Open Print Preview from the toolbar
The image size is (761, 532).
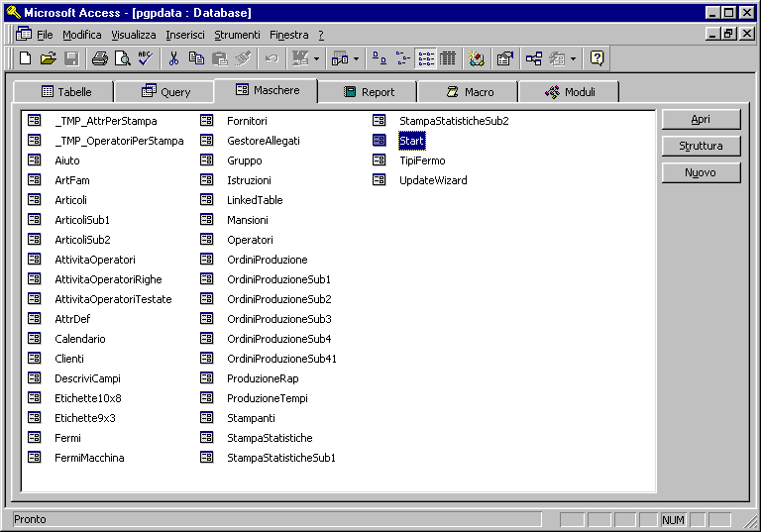[x=123, y=58]
